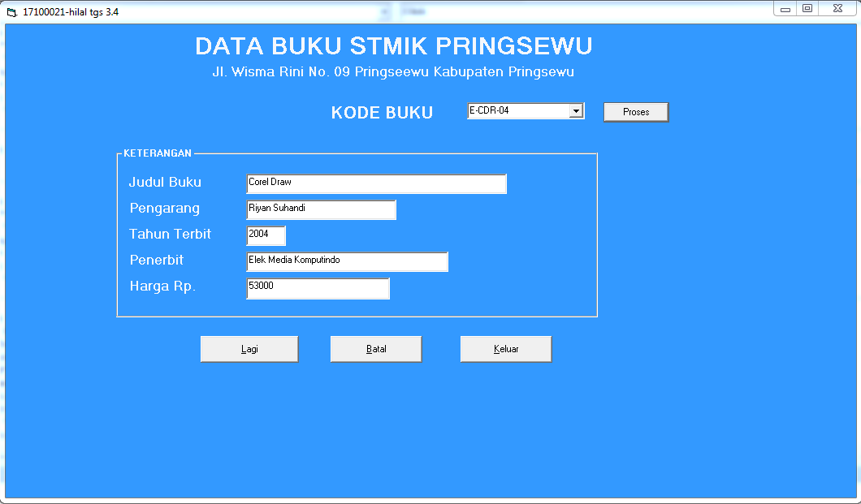
Task: Click the Tahun Terbit label
Action: coord(171,235)
